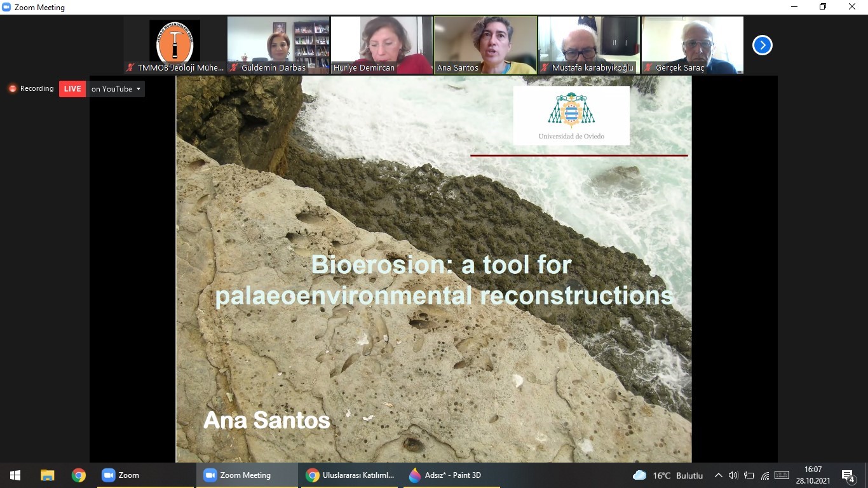Open Windows Start menu
This screenshot has height=488, width=868.
click(15, 475)
